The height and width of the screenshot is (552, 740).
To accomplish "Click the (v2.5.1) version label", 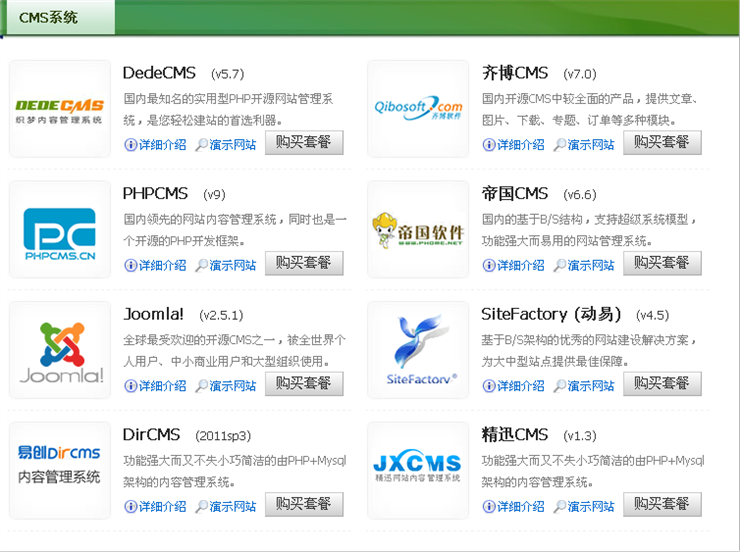I will click(x=221, y=315).
